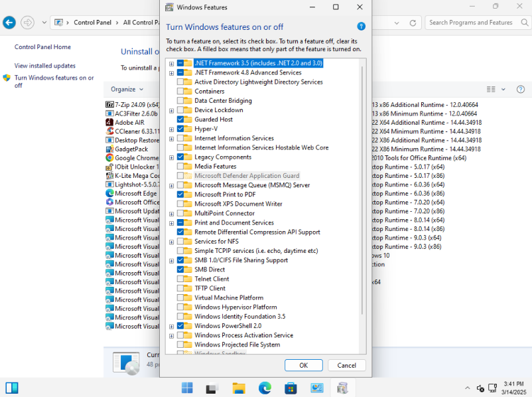Click the Windows Features taskbar icon

click(x=342, y=388)
